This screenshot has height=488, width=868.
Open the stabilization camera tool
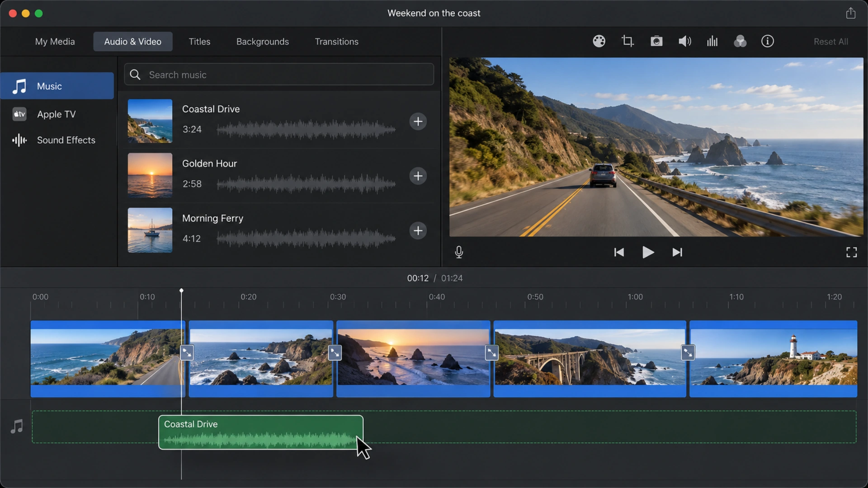click(656, 41)
